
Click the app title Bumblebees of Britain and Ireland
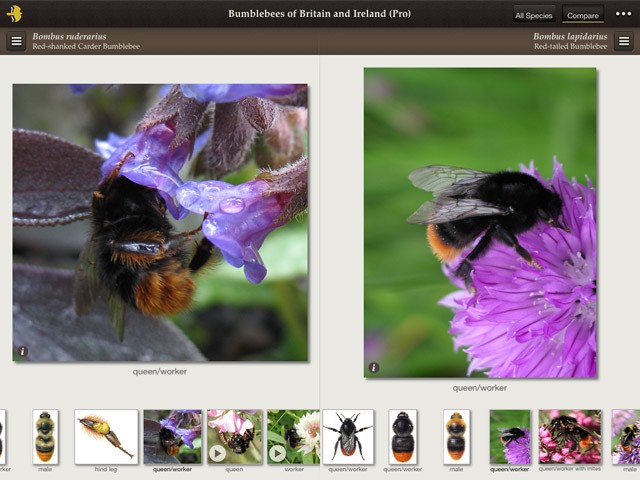319,13
